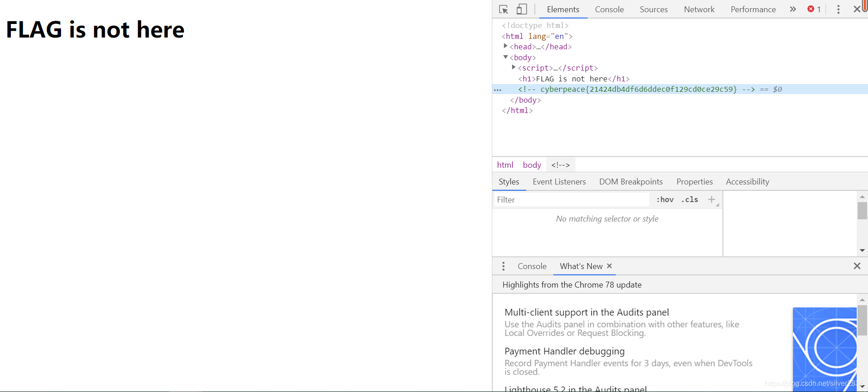Click body in the breadcrumb bar
Viewport: 868px width, 392px height.
[532, 165]
